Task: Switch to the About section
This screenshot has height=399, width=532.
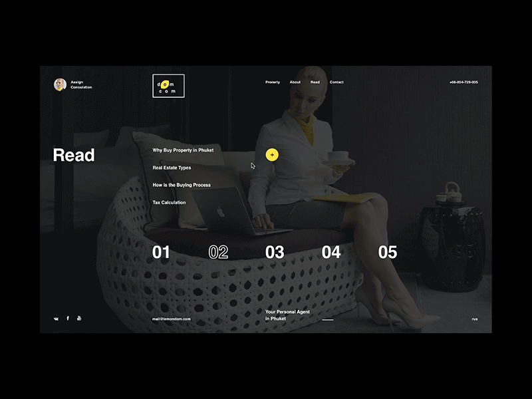Action: point(295,82)
